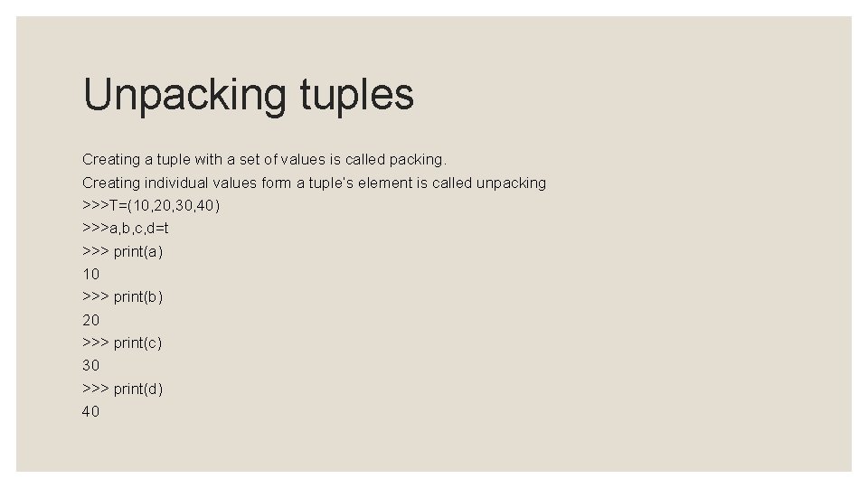Click the output value 10
The image size is (868, 488).
click(x=90, y=275)
